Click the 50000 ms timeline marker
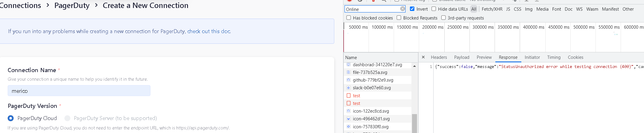The image size is (644, 133). point(358,27)
